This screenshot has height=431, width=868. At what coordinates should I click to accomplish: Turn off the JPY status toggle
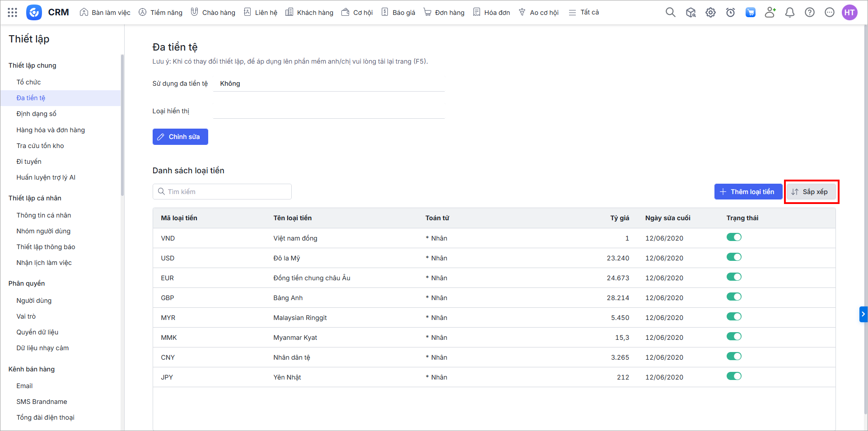coord(734,376)
